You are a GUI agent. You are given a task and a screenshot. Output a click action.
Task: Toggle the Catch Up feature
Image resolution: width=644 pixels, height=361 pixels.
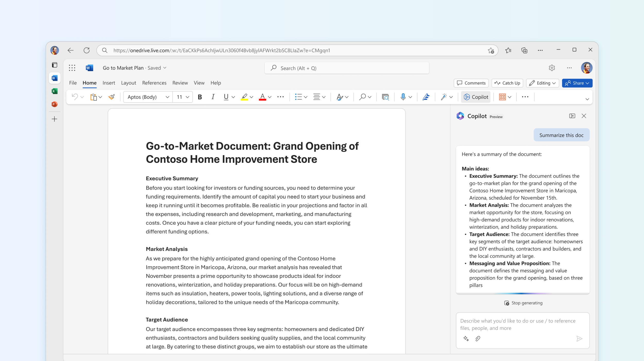pos(508,83)
